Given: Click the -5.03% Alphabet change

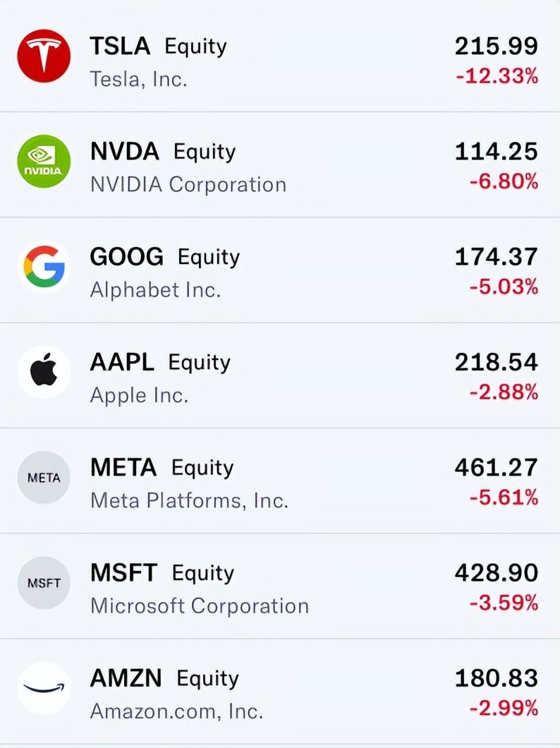Looking at the screenshot, I should click(x=504, y=287).
